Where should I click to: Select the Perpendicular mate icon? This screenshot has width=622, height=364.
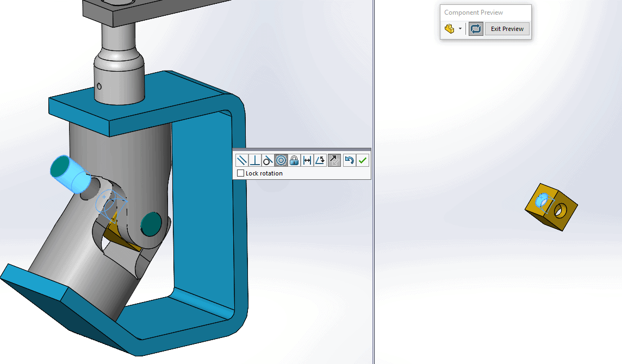pos(254,160)
